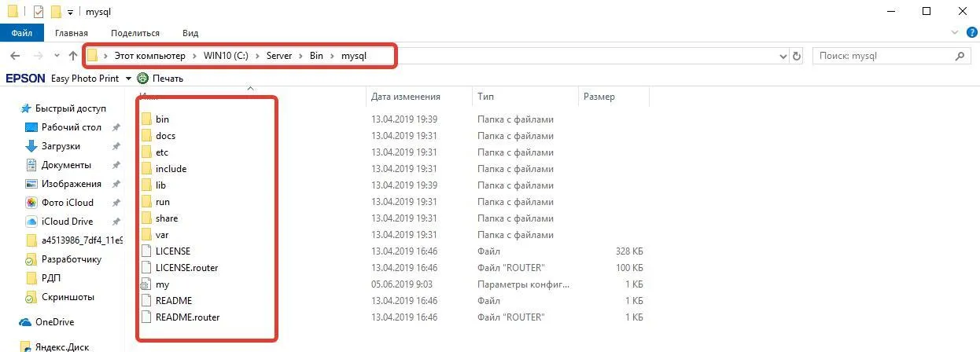Open the quick access toolbar customize dropdown
The image size is (980, 352).
[70, 12]
